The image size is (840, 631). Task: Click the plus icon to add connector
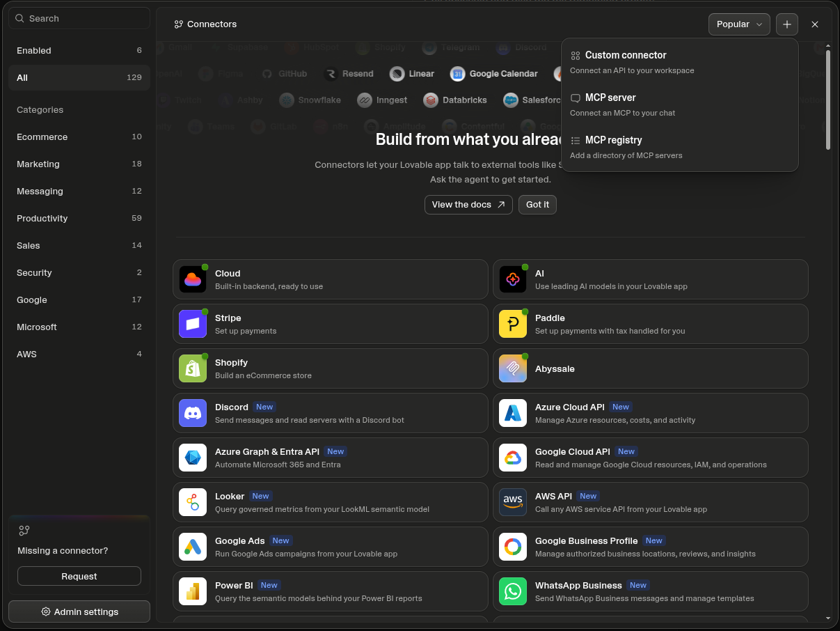coord(787,24)
